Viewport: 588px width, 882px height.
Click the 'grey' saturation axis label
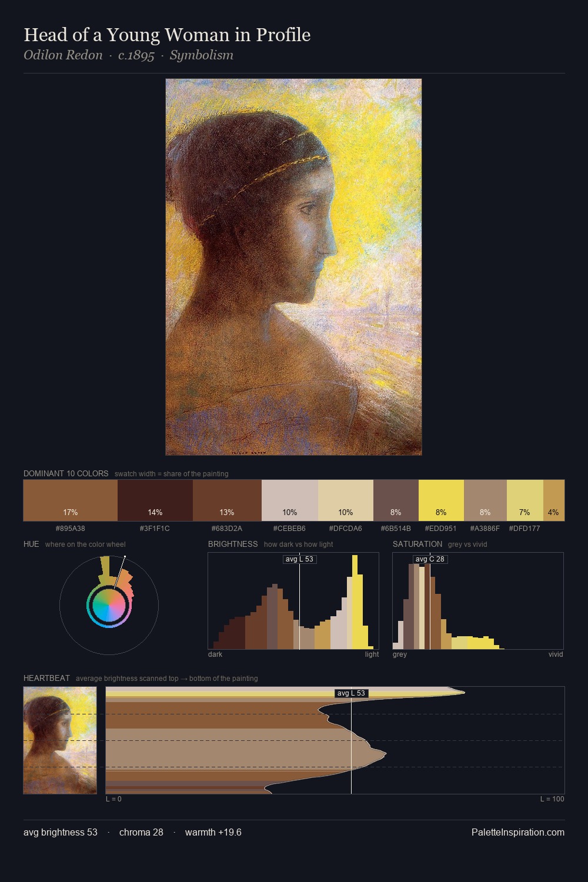400,654
